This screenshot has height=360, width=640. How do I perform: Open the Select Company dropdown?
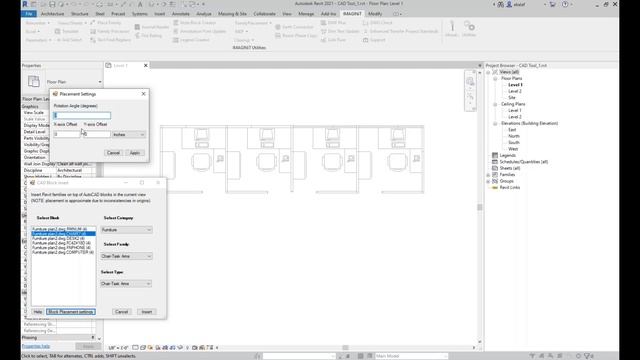126,230
